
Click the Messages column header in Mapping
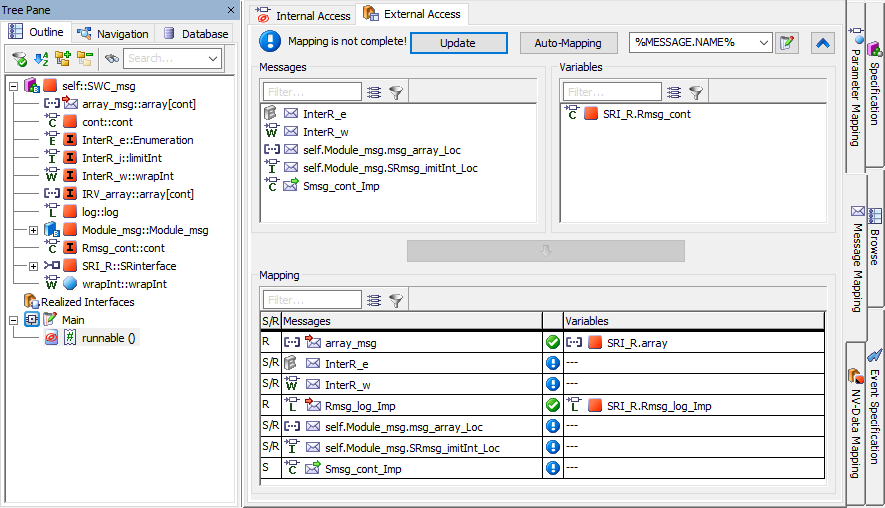(x=412, y=321)
